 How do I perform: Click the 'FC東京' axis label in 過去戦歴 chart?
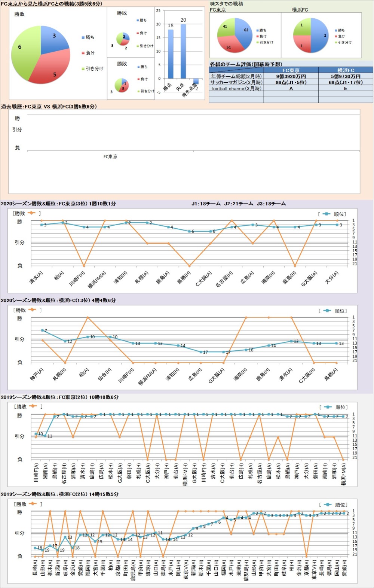110,157
